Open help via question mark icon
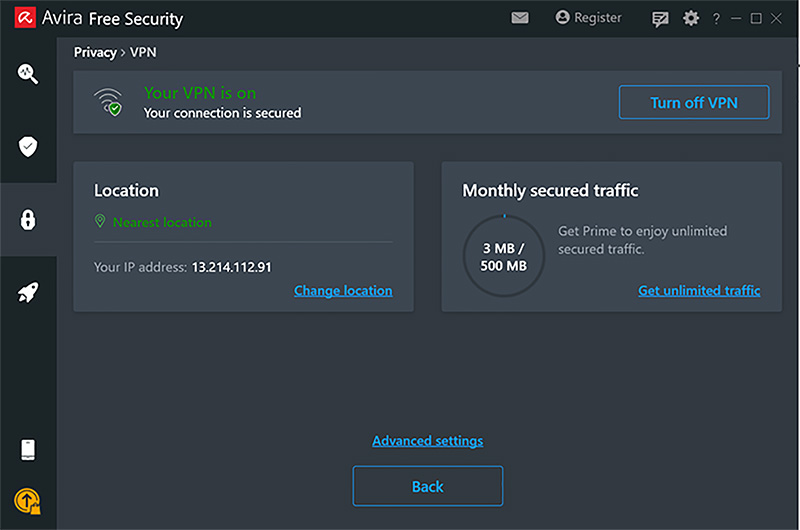The width and height of the screenshot is (800, 530). tap(716, 19)
